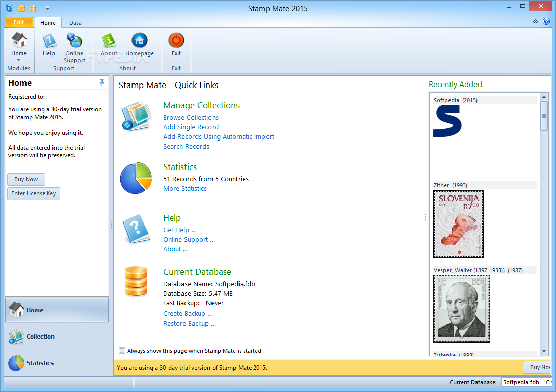Visit Homepage via ribbon icon
556x392 pixels.
tap(139, 44)
